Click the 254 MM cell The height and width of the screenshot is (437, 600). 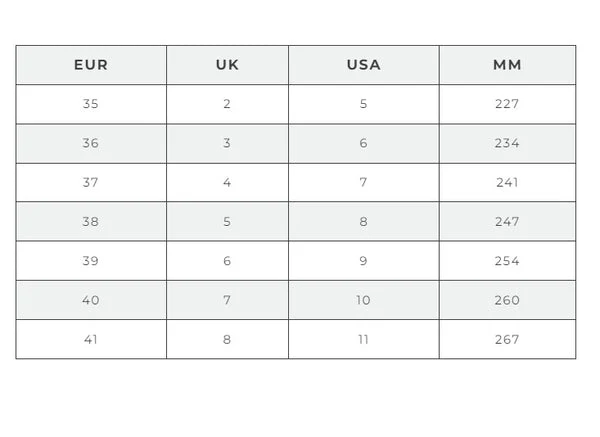[x=507, y=261]
